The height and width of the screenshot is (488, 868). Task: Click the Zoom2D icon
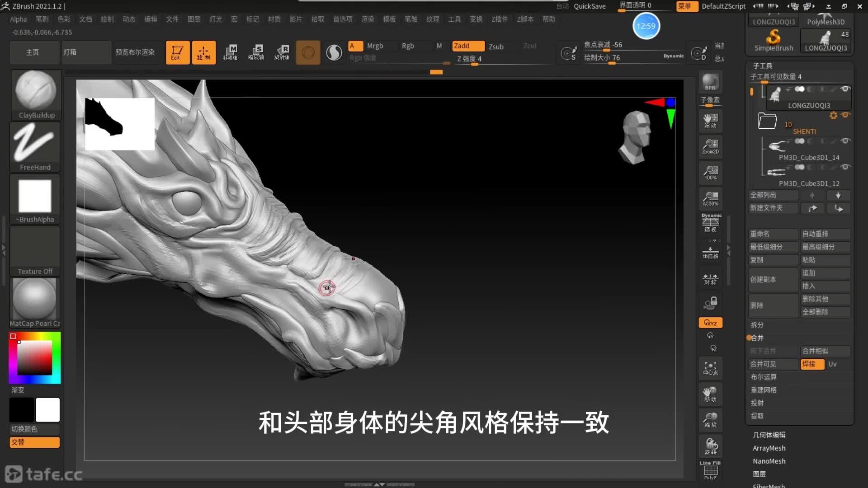coord(710,146)
